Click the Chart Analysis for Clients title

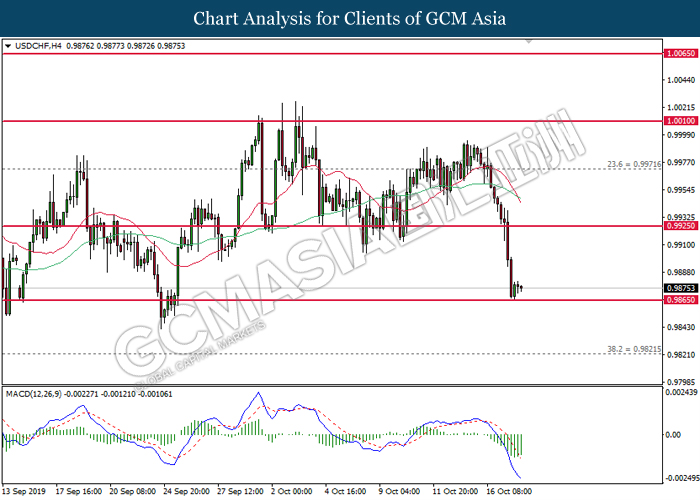(350, 18)
